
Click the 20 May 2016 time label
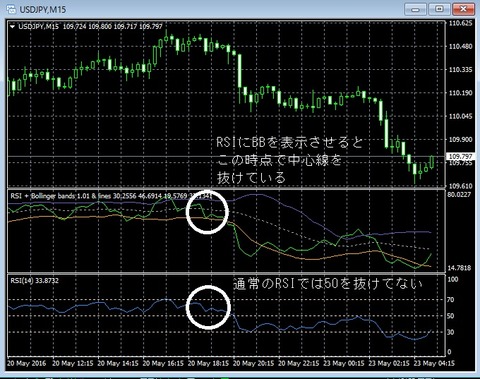(27, 363)
